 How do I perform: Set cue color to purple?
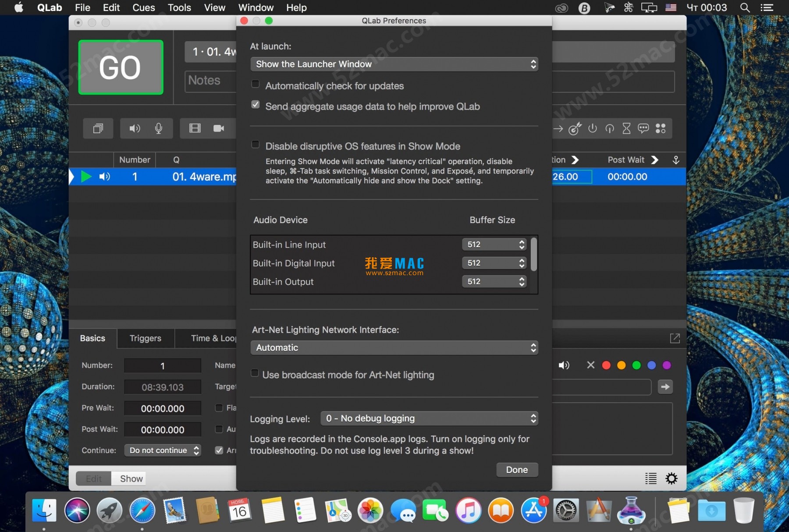pyautogui.click(x=667, y=365)
